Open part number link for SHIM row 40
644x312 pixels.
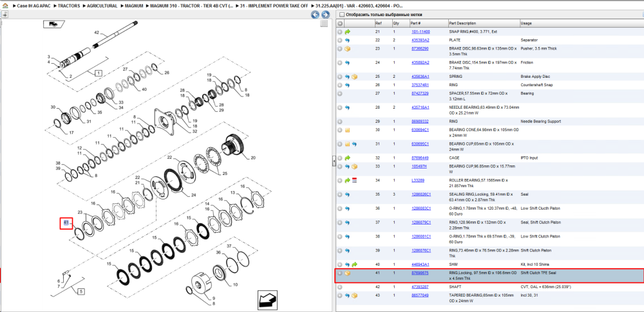tap(420, 264)
